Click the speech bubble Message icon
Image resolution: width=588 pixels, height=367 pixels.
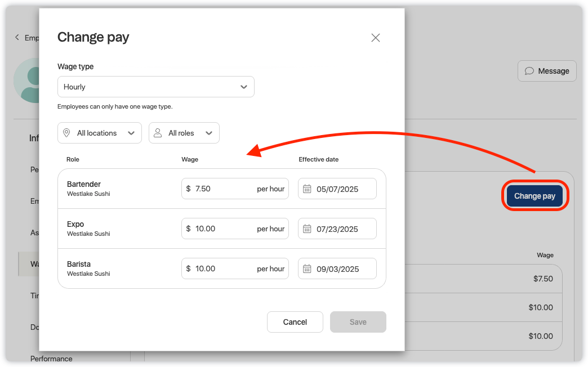[x=529, y=71]
